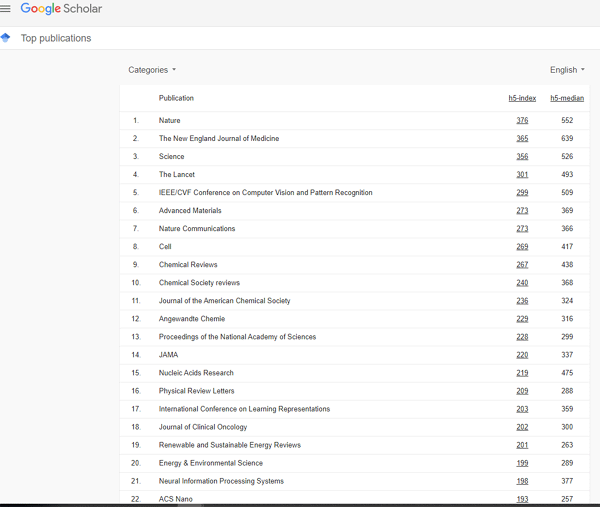Viewport: 600px width, 507px height.
Task: Open h5-index 365 for New England Journal
Action: point(522,139)
